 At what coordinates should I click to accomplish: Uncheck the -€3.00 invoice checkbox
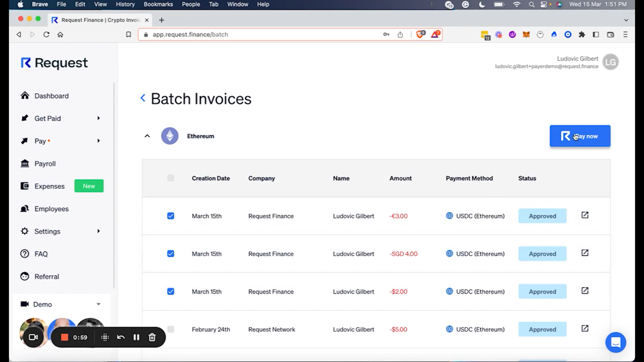(171, 216)
